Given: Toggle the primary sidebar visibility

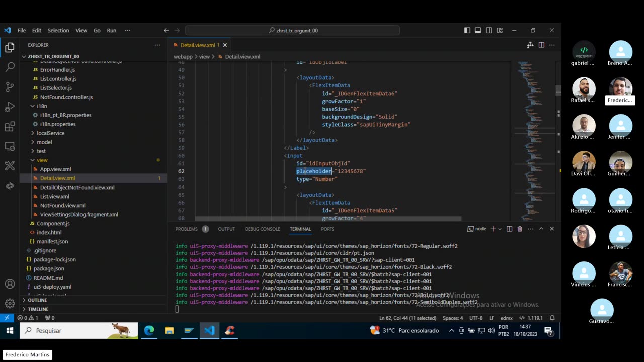Looking at the screenshot, I should click(467, 30).
